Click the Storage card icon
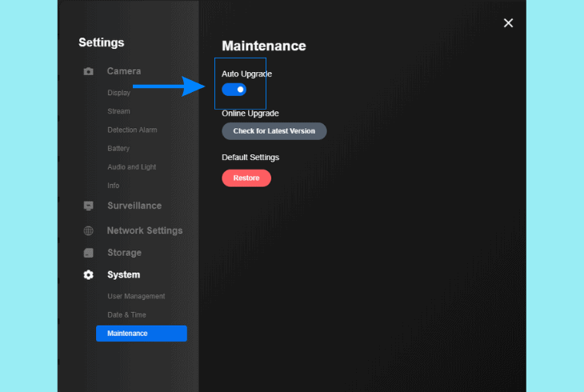The width and height of the screenshot is (584, 392). (x=88, y=253)
